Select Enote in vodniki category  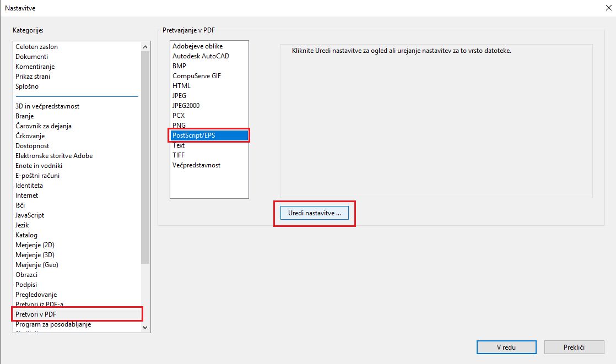(39, 165)
